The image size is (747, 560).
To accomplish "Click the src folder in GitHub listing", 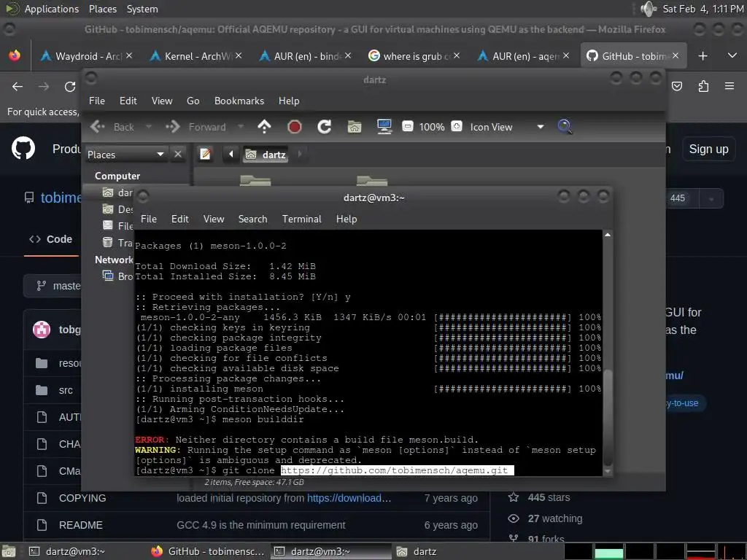I will [66, 391].
